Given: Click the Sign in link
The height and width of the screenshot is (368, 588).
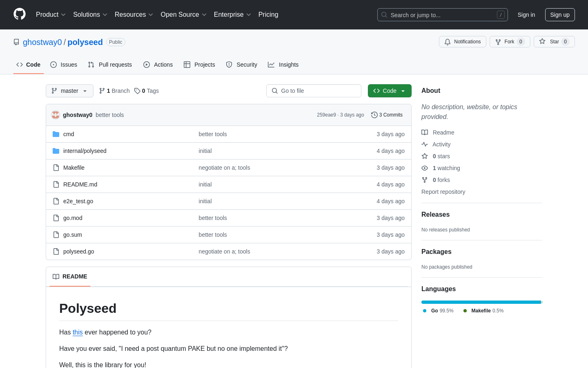Looking at the screenshot, I should (526, 15).
